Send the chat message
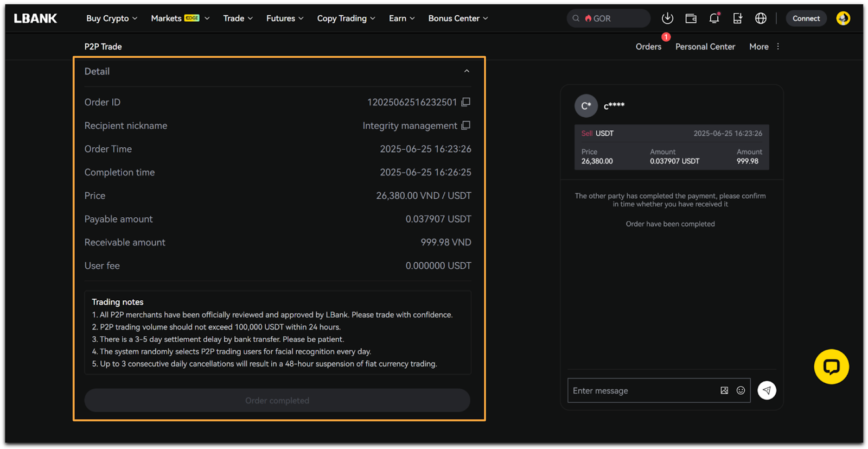The image size is (868, 449). tap(767, 390)
